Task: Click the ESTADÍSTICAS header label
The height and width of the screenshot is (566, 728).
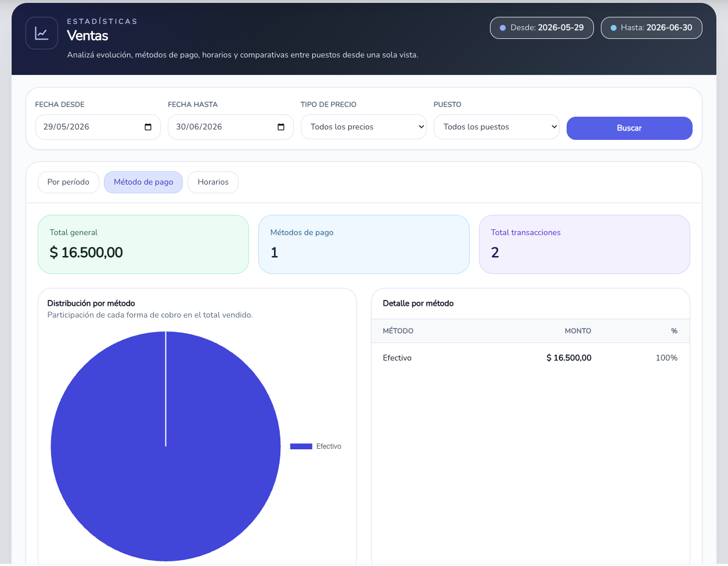Action: (x=102, y=21)
